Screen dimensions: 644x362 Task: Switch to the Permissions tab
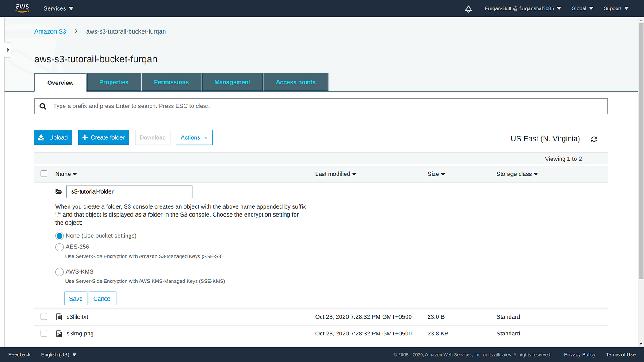[x=171, y=82]
